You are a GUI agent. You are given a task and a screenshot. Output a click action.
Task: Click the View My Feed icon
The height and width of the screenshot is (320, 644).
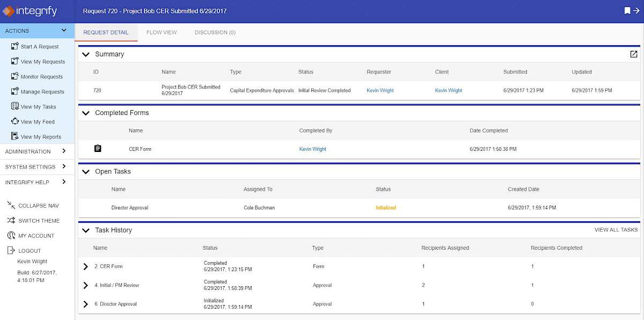click(x=15, y=121)
